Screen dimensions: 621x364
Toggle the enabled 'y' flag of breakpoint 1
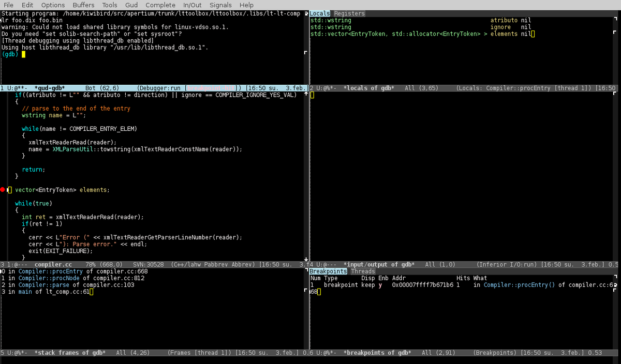[380, 285]
